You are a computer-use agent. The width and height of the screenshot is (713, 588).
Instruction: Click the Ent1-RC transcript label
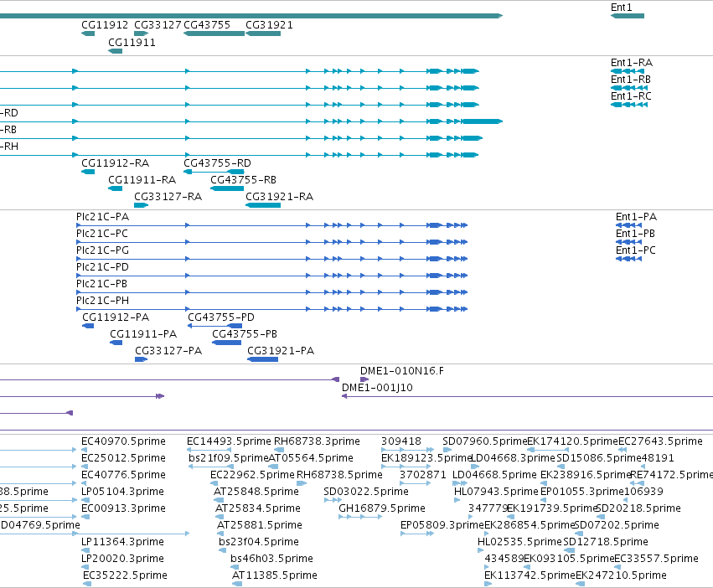click(x=631, y=96)
